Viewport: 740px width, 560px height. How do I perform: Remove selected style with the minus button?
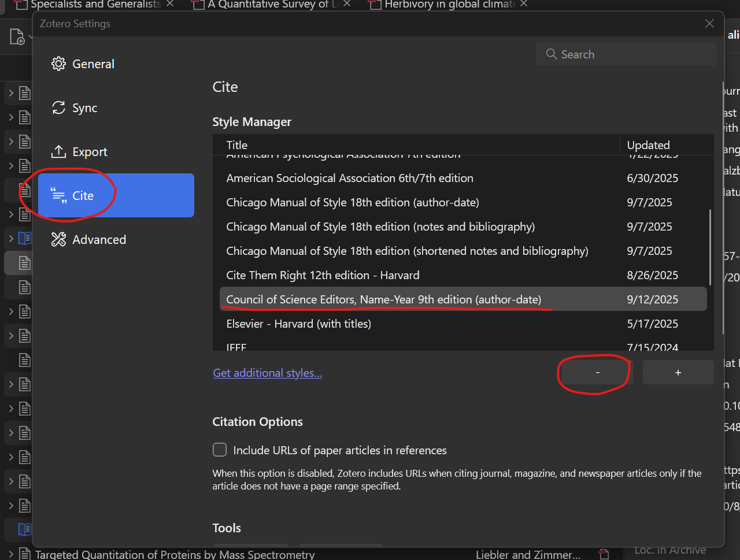pyautogui.click(x=597, y=373)
